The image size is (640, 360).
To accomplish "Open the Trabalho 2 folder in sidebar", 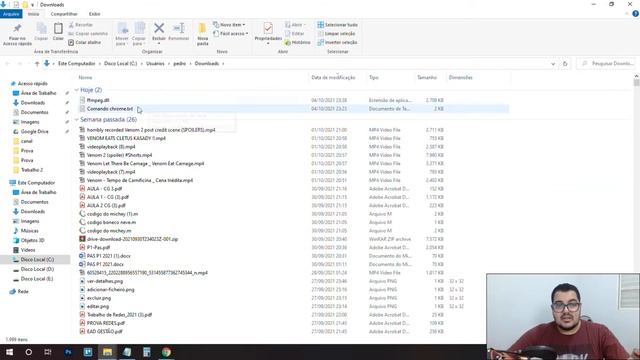I will [31, 170].
